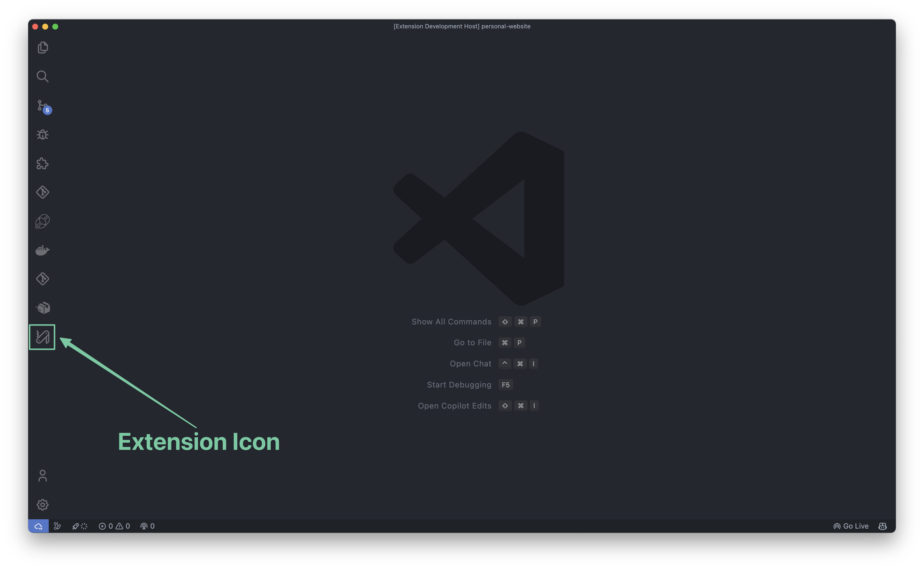The image size is (924, 570).
Task: Open Problems via the errors and warnings counter
Action: (x=114, y=526)
